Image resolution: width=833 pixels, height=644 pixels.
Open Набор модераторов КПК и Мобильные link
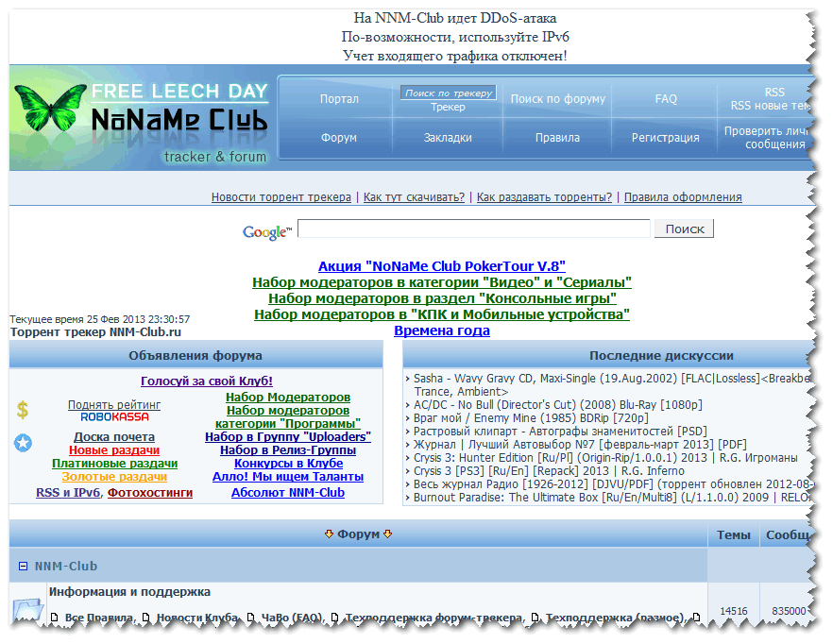click(x=442, y=314)
